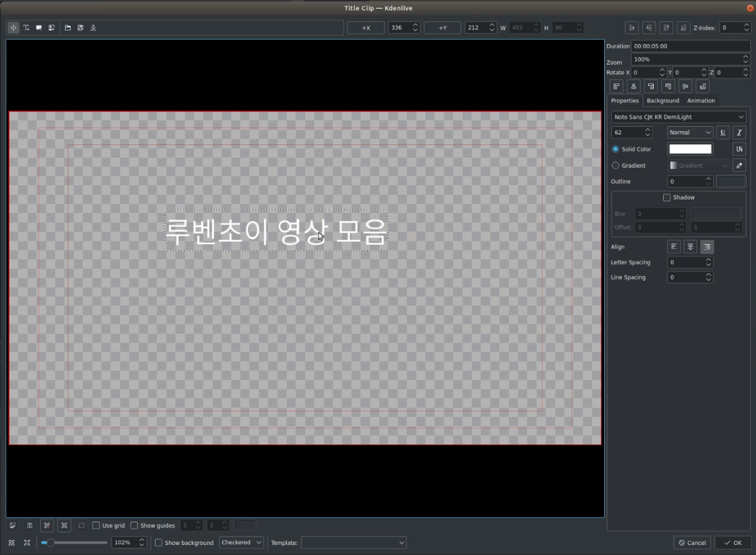The image size is (756, 555).
Task: Set text alignment to right
Action: [x=707, y=247]
